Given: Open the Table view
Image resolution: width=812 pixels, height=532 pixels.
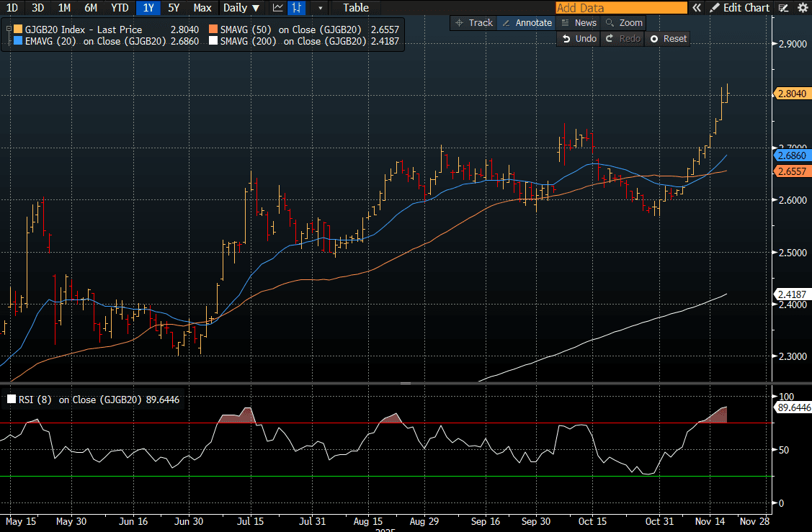Looking at the screenshot, I should coord(356,8).
